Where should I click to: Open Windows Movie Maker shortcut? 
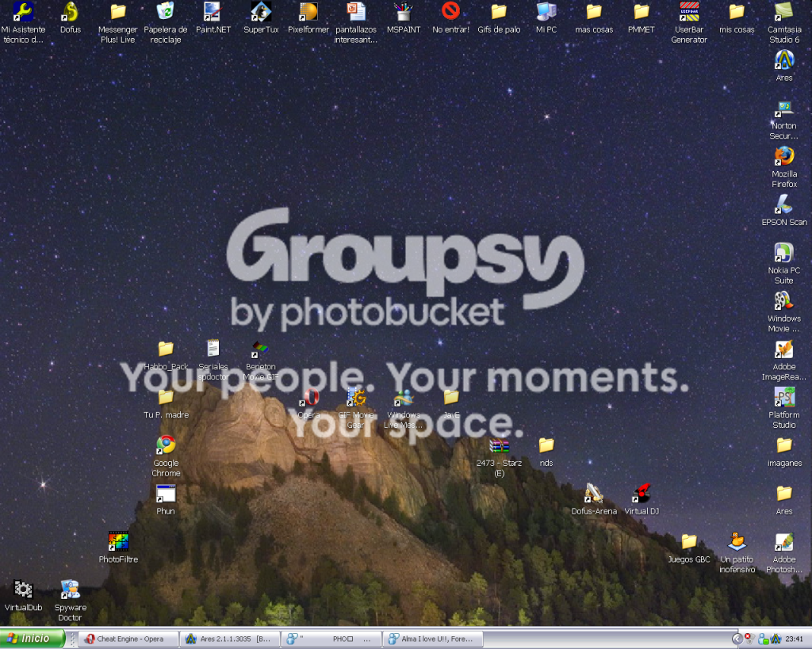(784, 311)
